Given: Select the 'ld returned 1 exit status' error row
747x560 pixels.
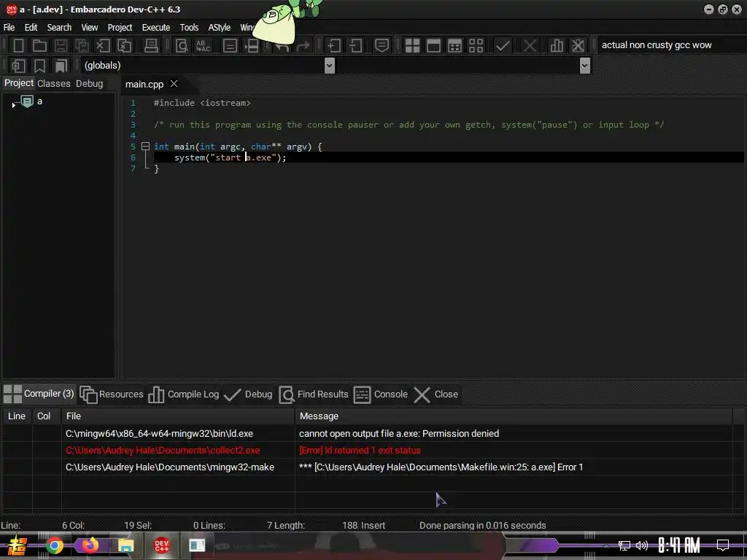Looking at the screenshot, I should pyautogui.click(x=367, y=451).
